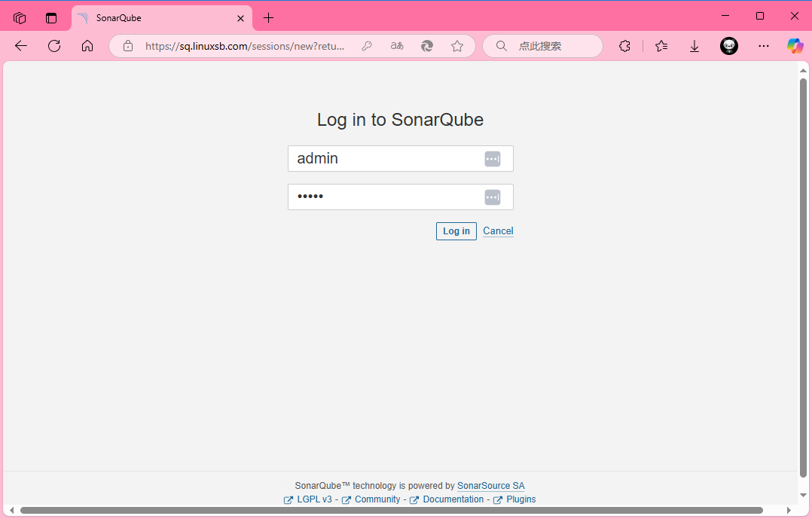812x519 pixels.
Task: Open the browser workspaces icon
Action: [x=20, y=18]
